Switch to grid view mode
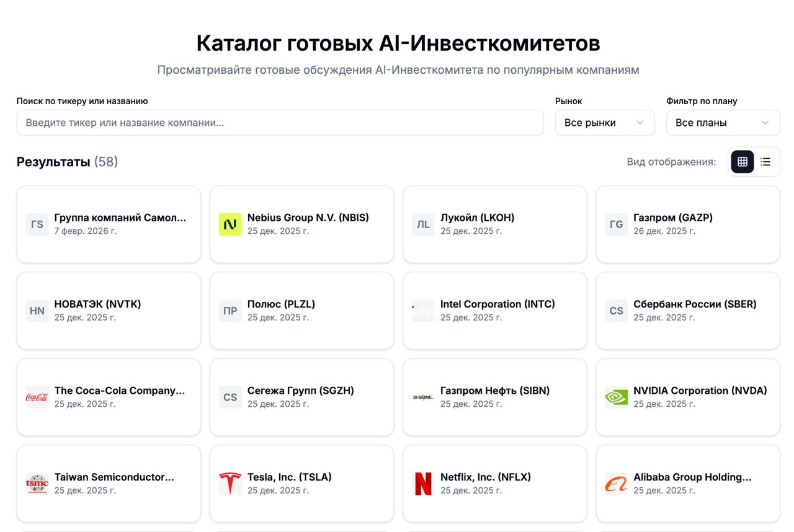The height and width of the screenshot is (532, 794). point(742,161)
